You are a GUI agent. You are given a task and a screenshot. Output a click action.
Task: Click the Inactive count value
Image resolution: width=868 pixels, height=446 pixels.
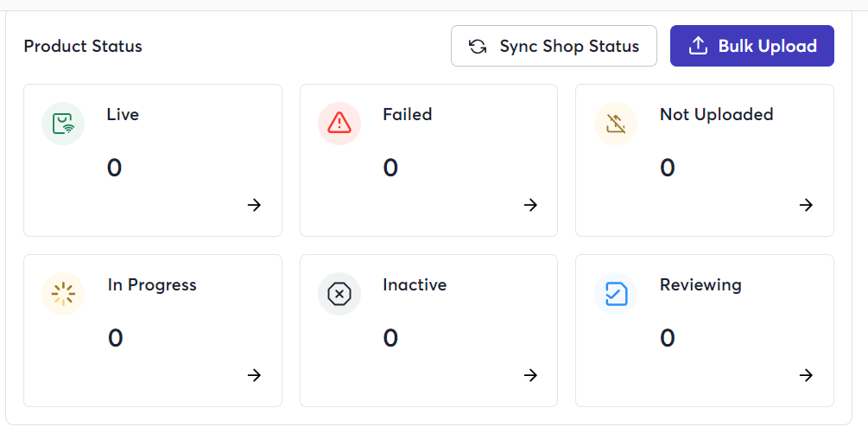pyautogui.click(x=390, y=338)
